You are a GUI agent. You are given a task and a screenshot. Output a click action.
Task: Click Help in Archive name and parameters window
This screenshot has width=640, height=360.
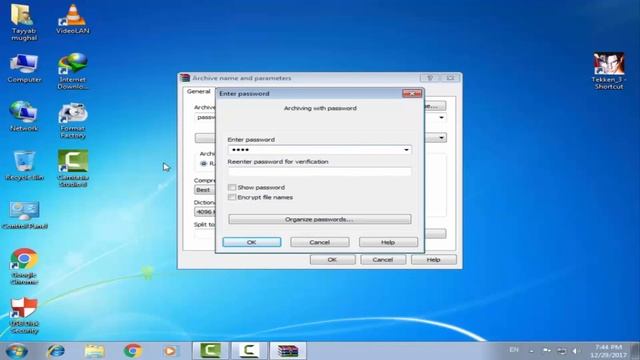click(433, 260)
